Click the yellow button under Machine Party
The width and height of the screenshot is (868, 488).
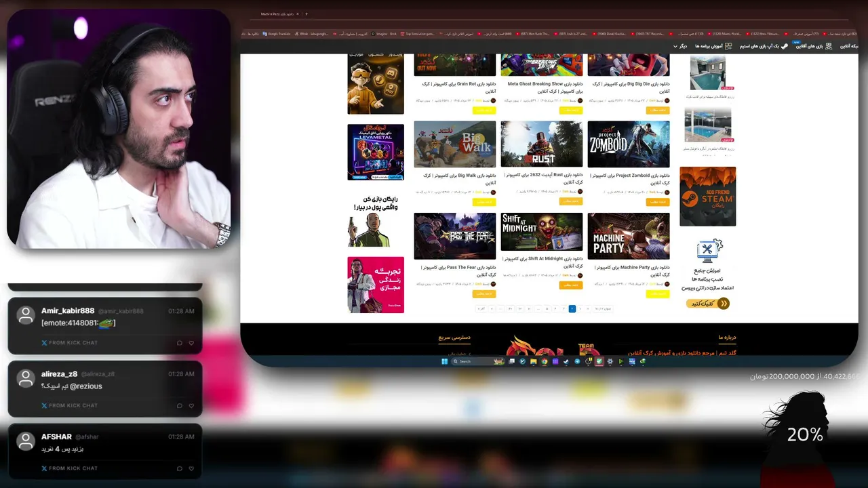point(658,293)
